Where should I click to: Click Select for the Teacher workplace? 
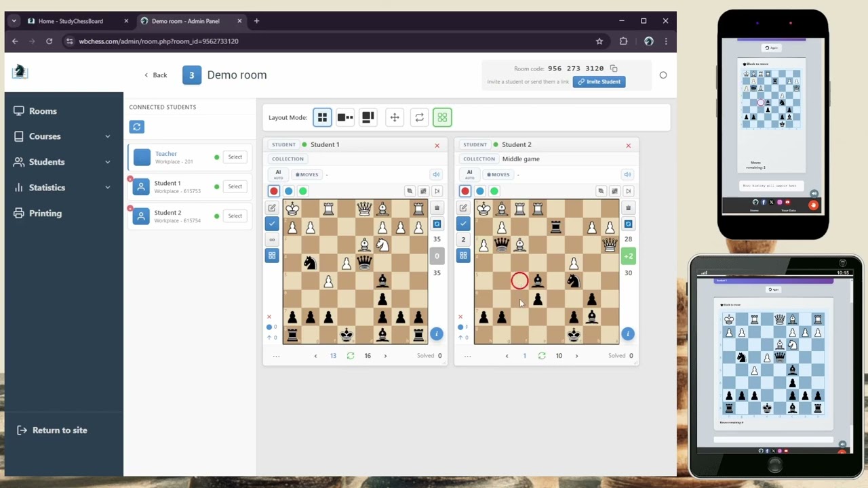(x=235, y=157)
